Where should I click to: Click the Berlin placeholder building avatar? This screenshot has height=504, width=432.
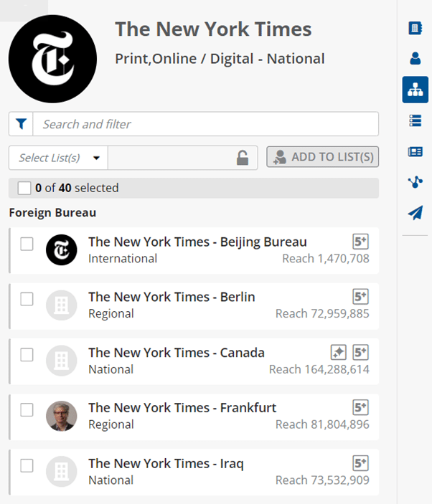62,305
